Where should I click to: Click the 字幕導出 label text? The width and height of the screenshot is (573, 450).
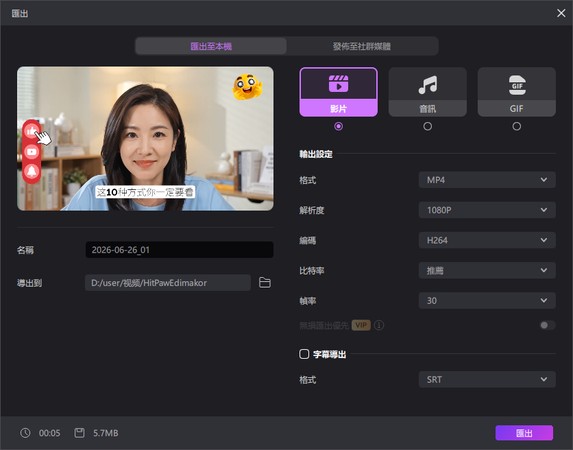[x=330, y=354]
